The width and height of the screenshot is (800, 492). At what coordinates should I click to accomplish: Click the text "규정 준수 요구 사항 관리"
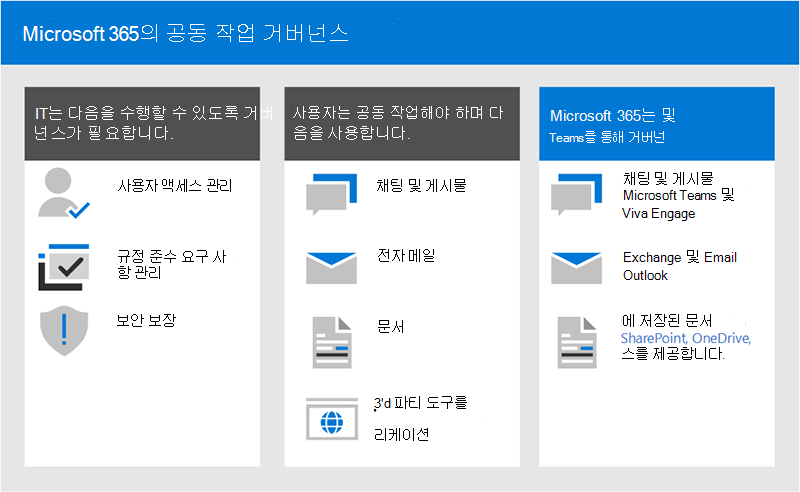171,264
